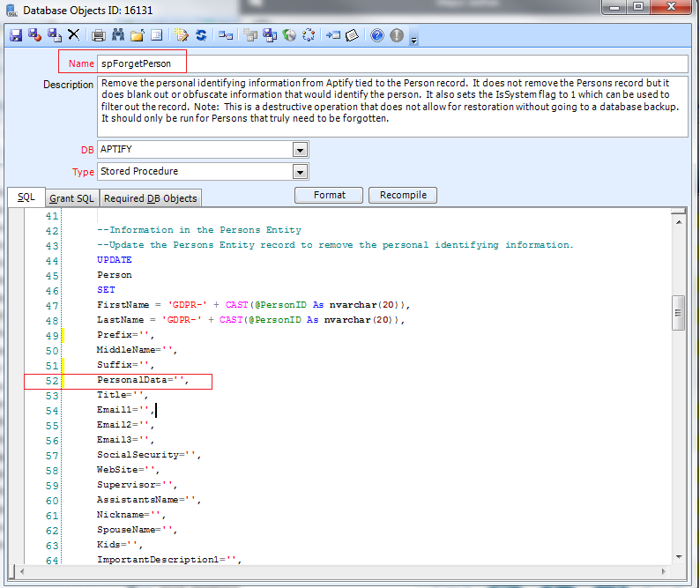This screenshot has height=588, width=700.
Task: Click Nickname='' on line 61
Action: pos(131,515)
